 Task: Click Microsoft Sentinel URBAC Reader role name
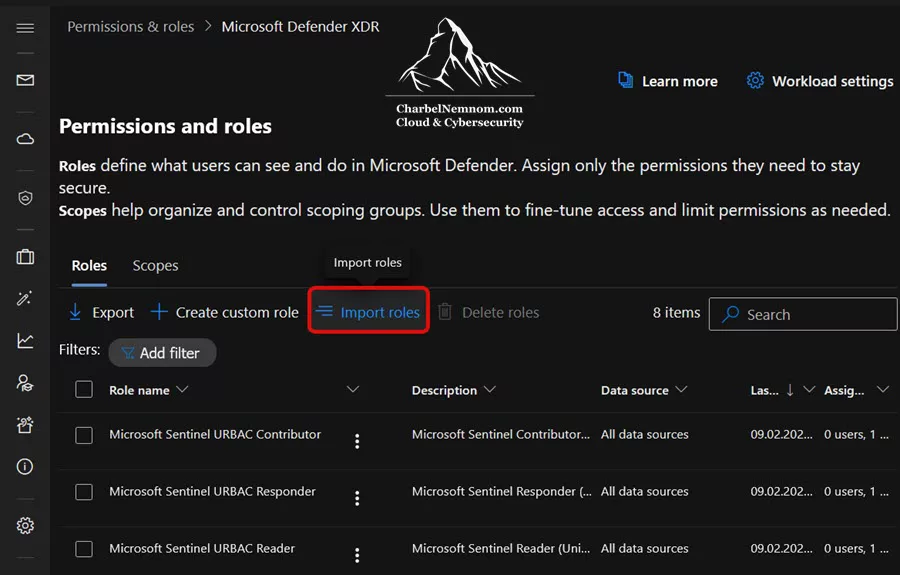pos(202,548)
